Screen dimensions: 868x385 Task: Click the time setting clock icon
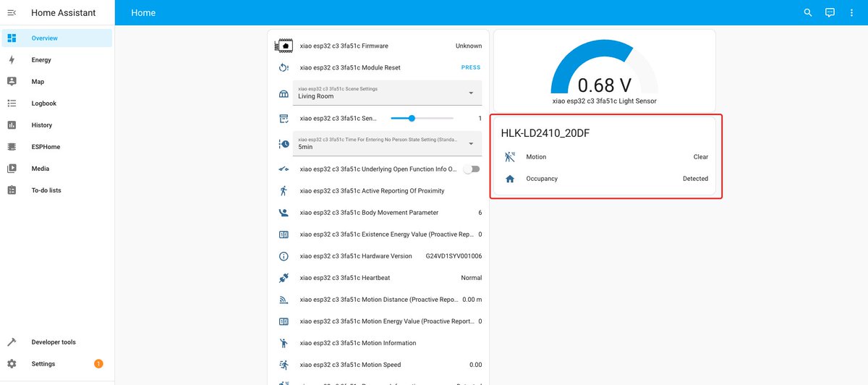pos(284,144)
